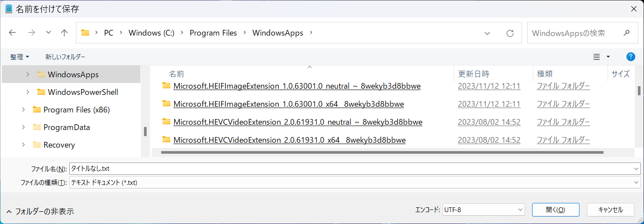
Task: Open view options dropdown arrow
Action: tap(608, 57)
